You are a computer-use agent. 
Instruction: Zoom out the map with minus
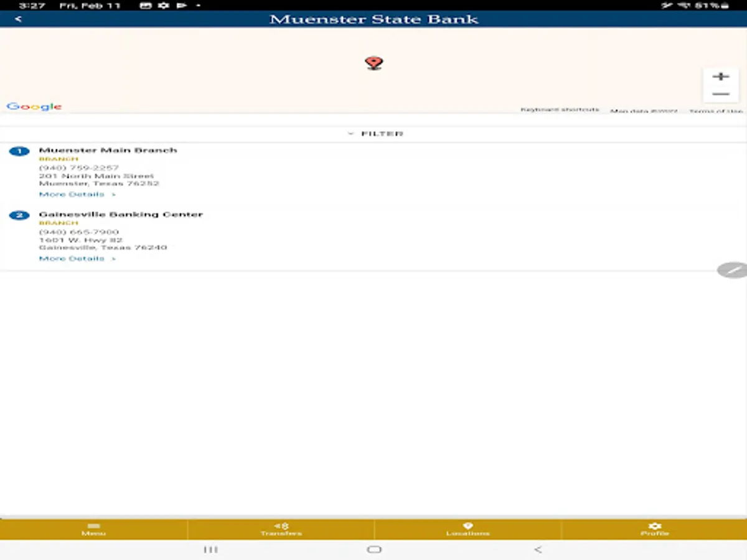[x=721, y=94]
